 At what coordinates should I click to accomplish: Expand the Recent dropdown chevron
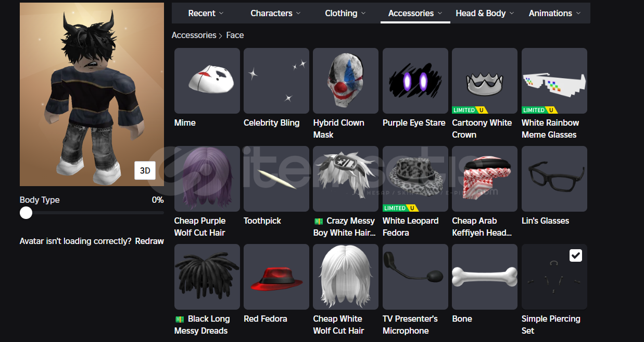221,13
